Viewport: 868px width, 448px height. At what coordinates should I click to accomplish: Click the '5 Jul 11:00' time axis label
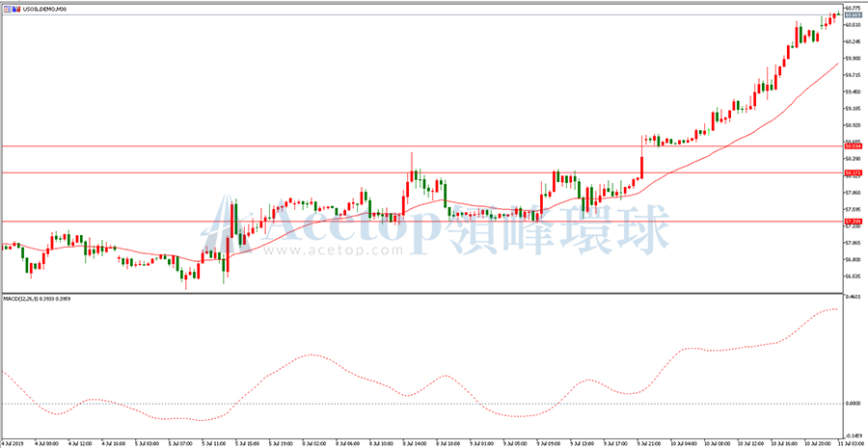coord(212,443)
